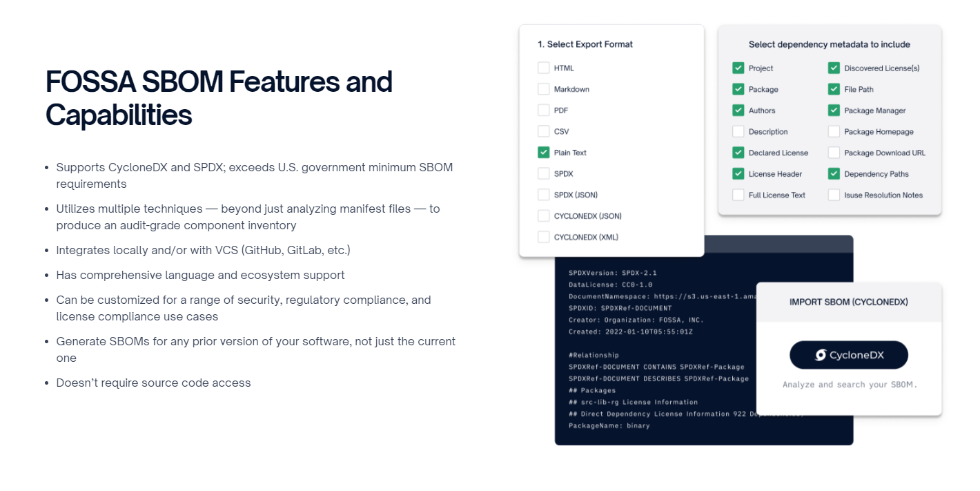
Task: Toggle the Package metadata checkbox
Action: tap(738, 89)
